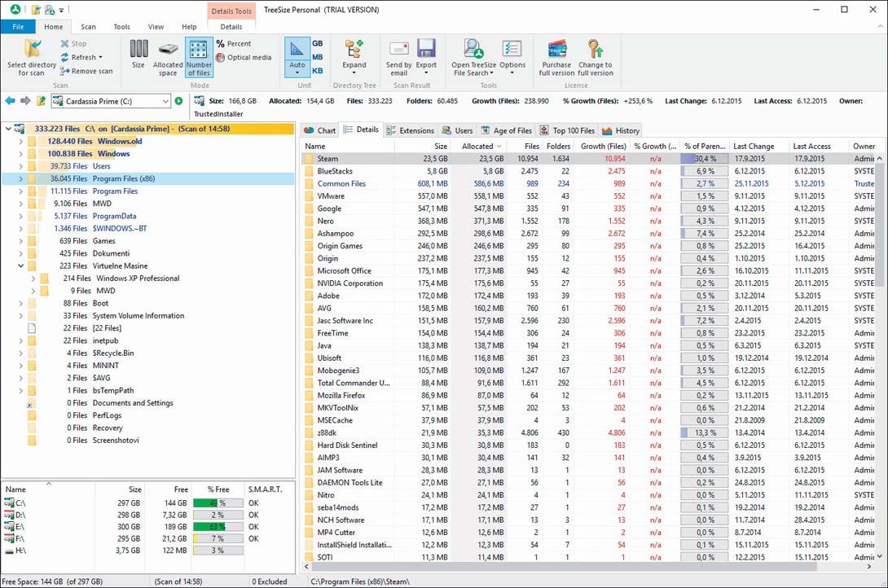Screen dimensions: 888x588
Task: Open the File menu
Action: pyautogui.click(x=18, y=27)
